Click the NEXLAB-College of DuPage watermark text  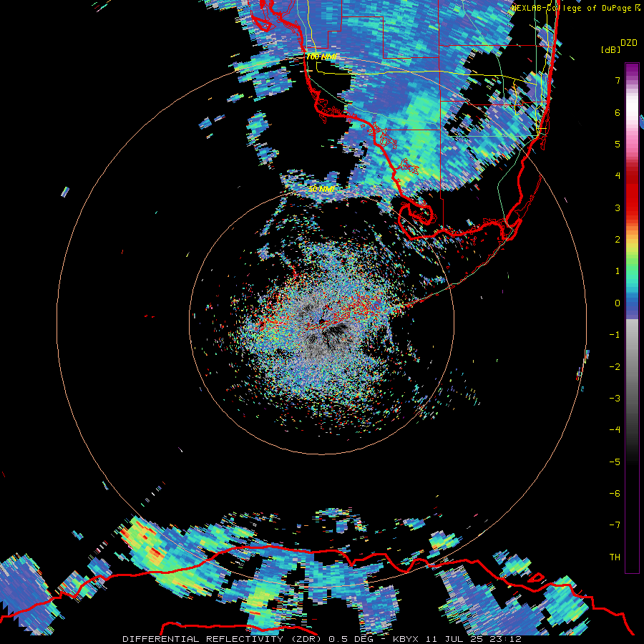click(573, 8)
